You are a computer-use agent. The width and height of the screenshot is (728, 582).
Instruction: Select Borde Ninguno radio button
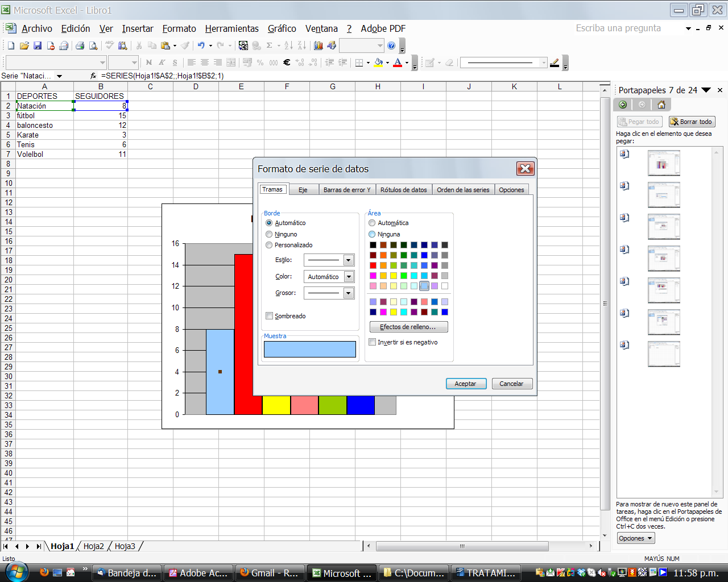click(269, 234)
